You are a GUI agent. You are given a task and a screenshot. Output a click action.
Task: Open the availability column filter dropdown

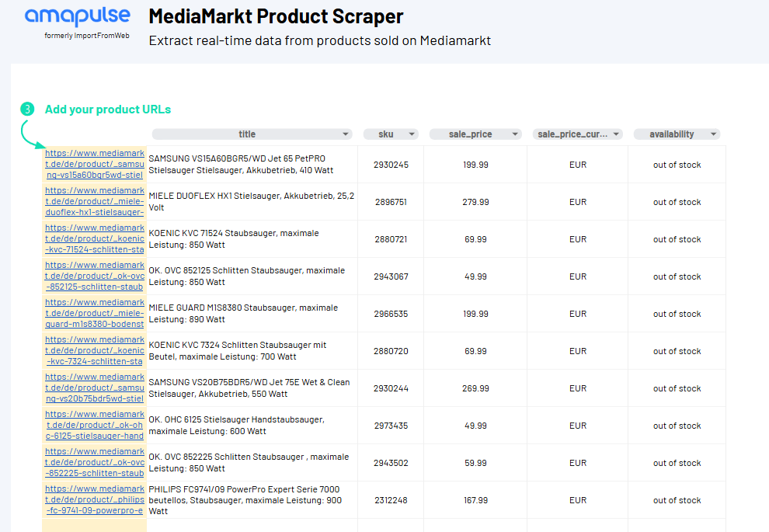click(714, 134)
